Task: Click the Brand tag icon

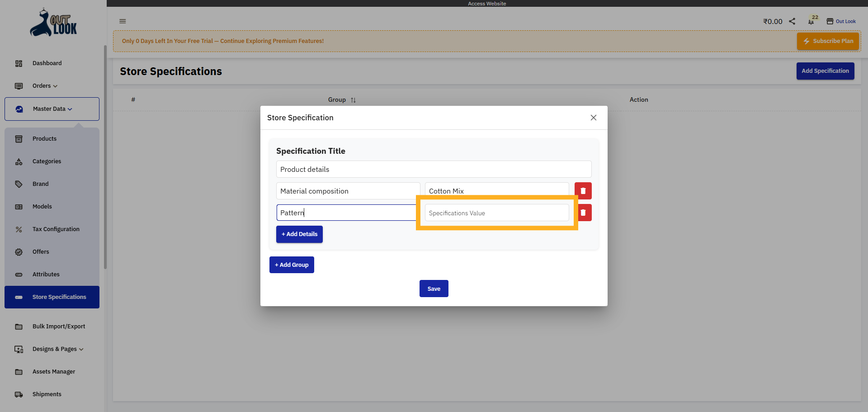Action: click(x=19, y=184)
